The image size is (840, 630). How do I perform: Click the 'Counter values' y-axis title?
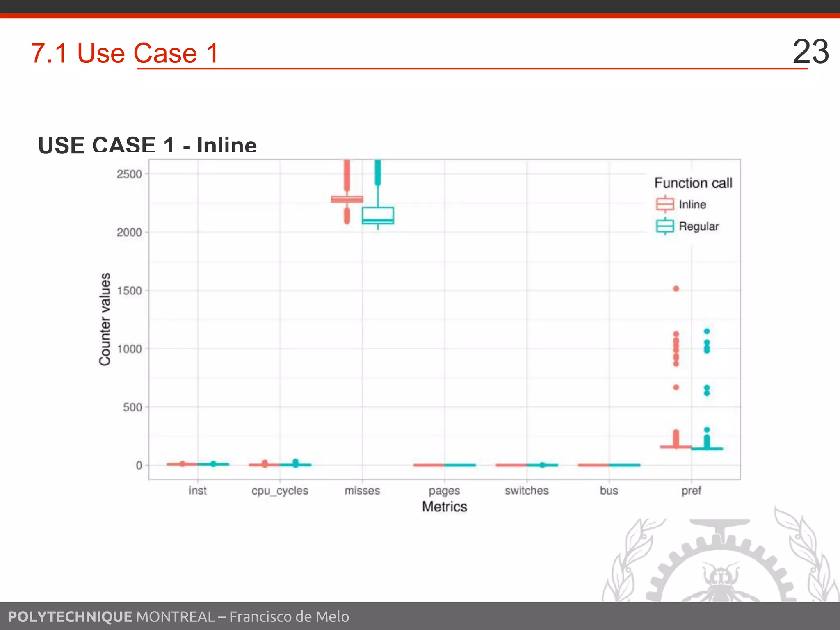105,319
